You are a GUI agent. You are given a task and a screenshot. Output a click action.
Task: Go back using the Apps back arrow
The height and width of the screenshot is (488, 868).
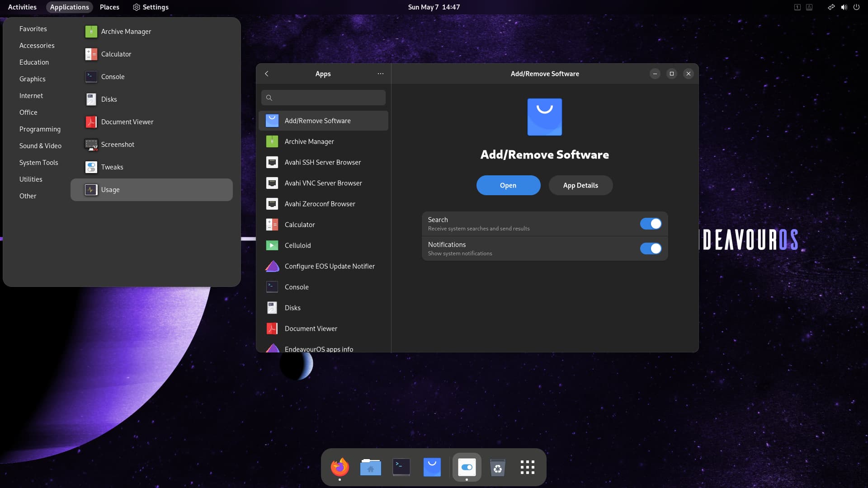tap(267, 74)
